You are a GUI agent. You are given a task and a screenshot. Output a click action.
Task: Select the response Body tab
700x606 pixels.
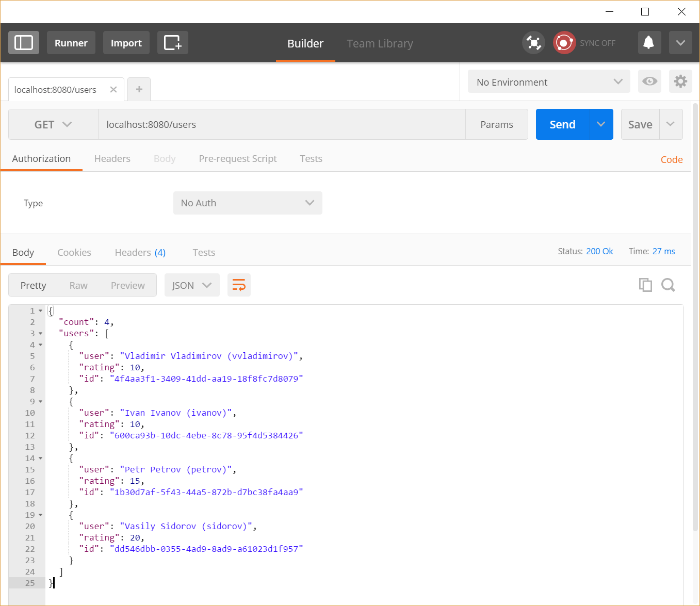(23, 253)
